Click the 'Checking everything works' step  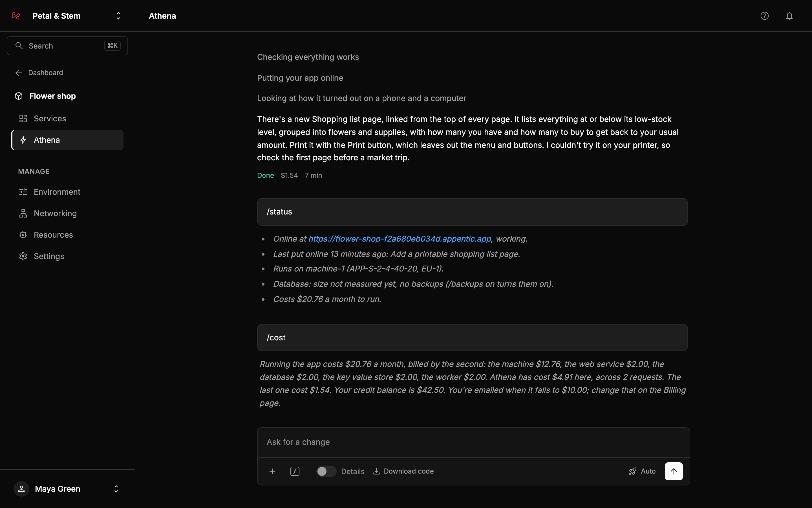click(308, 57)
